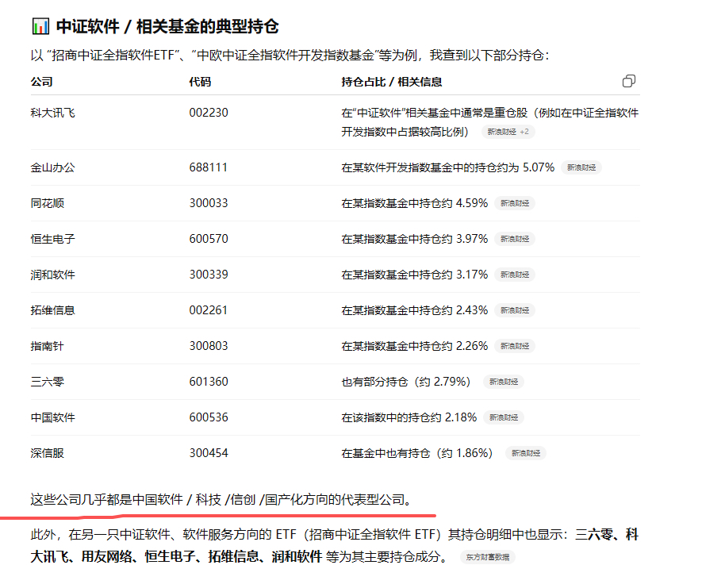Click the bold text 用友网络 in the last paragraph
Viewport: 702px width, 588px height.
pos(106,556)
